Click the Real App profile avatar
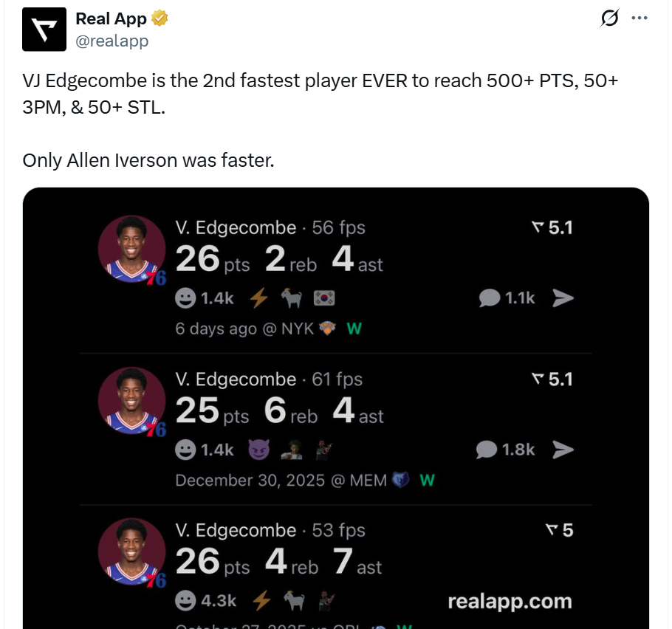This screenshot has height=629, width=672. [44, 29]
